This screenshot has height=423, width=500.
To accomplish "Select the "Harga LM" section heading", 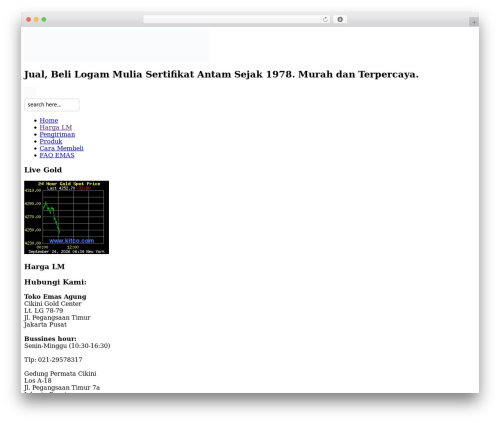I will point(44,267).
